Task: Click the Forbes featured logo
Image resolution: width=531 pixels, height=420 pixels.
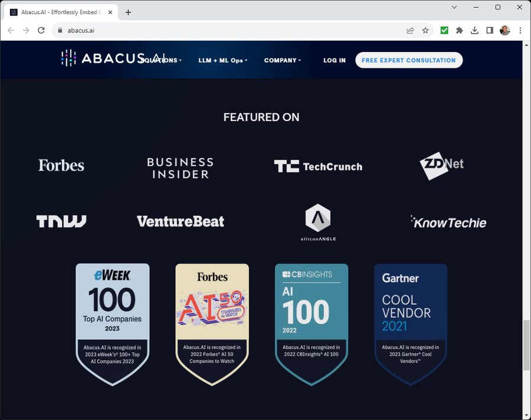Action: (x=61, y=165)
